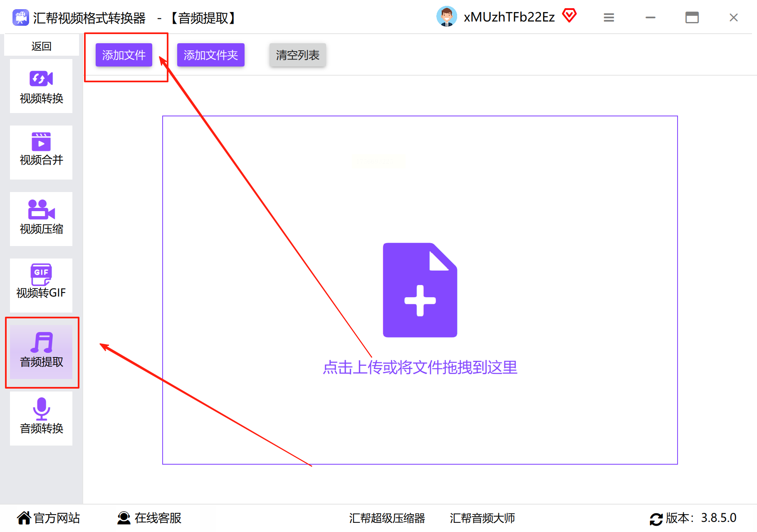Screen dimensions: 757x532
Task: Click the 添加文件夹 button
Action: coord(211,55)
